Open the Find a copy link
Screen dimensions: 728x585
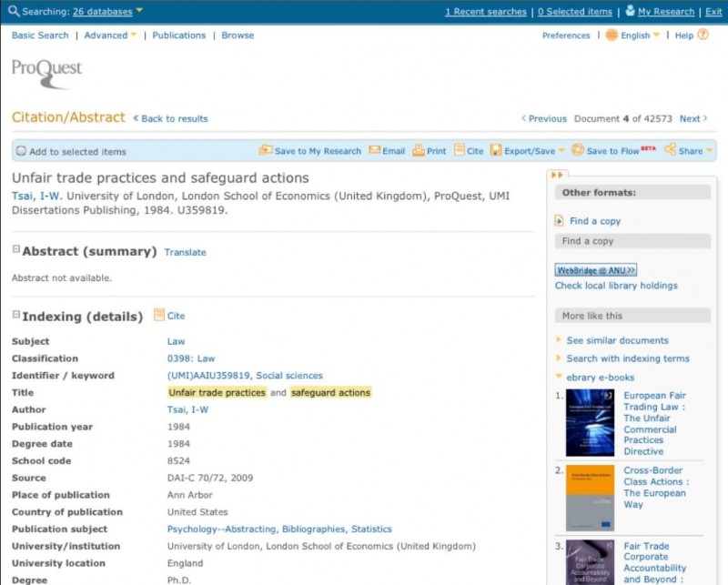[595, 221]
